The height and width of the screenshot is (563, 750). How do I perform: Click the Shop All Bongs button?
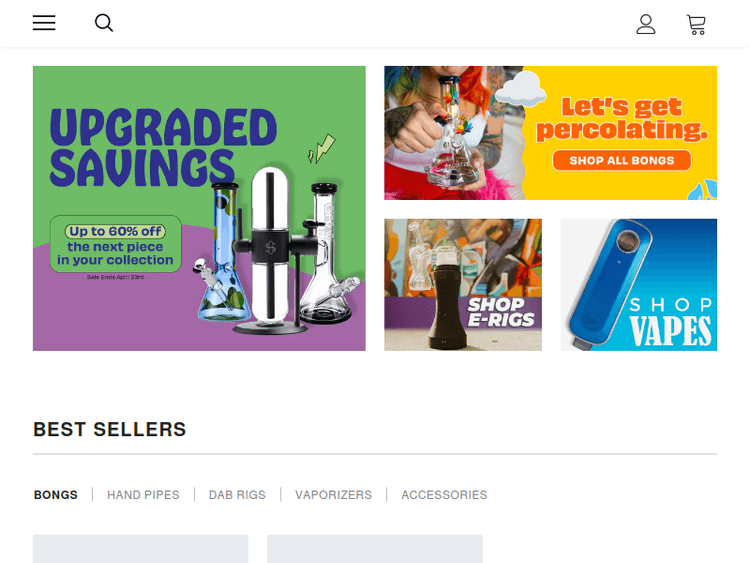(622, 160)
